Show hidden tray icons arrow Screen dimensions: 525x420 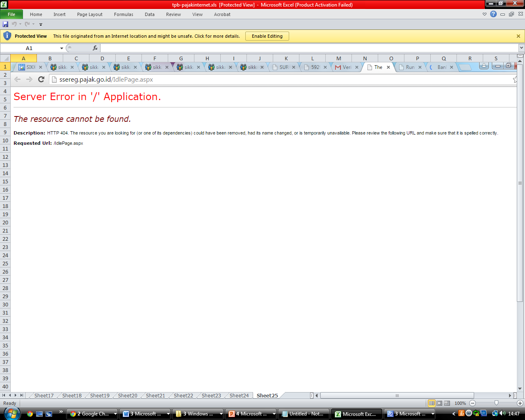tap(454, 414)
